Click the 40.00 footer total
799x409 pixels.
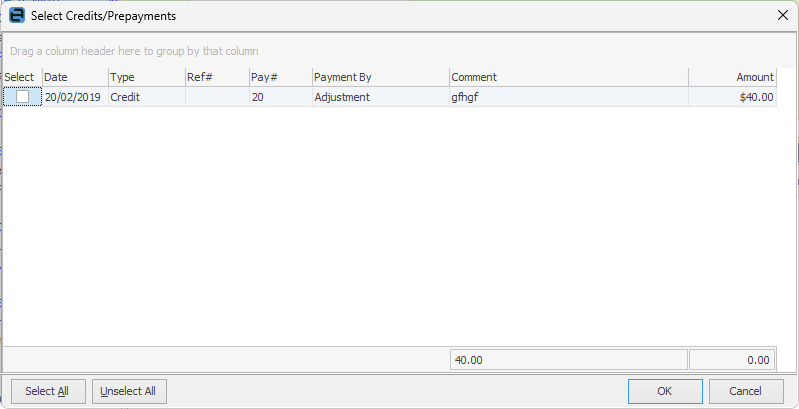569,360
